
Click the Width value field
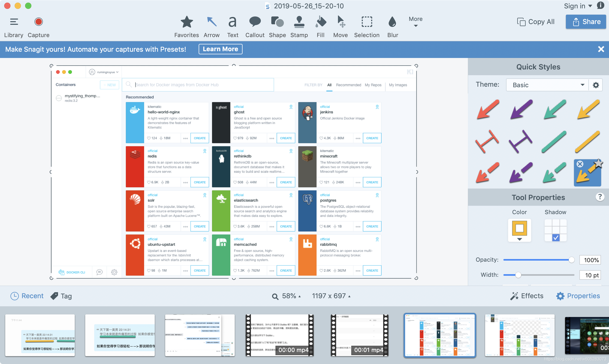(590, 275)
